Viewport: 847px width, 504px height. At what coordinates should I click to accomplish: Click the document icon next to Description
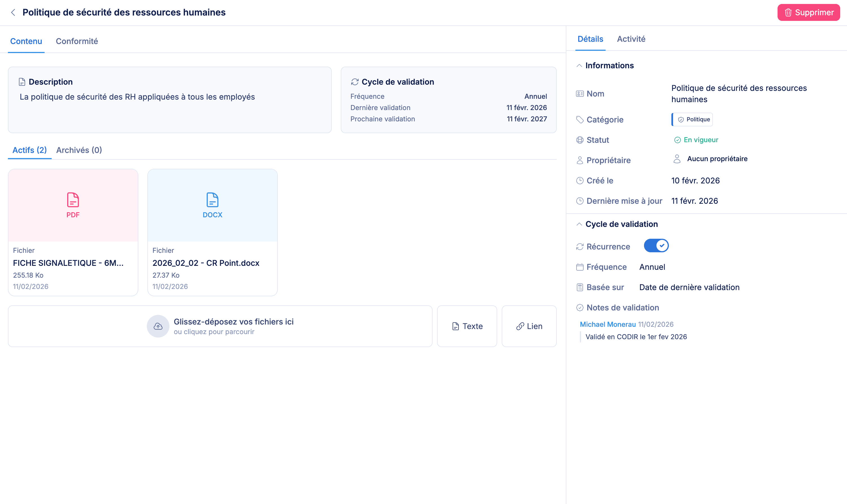tap(22, 82)
